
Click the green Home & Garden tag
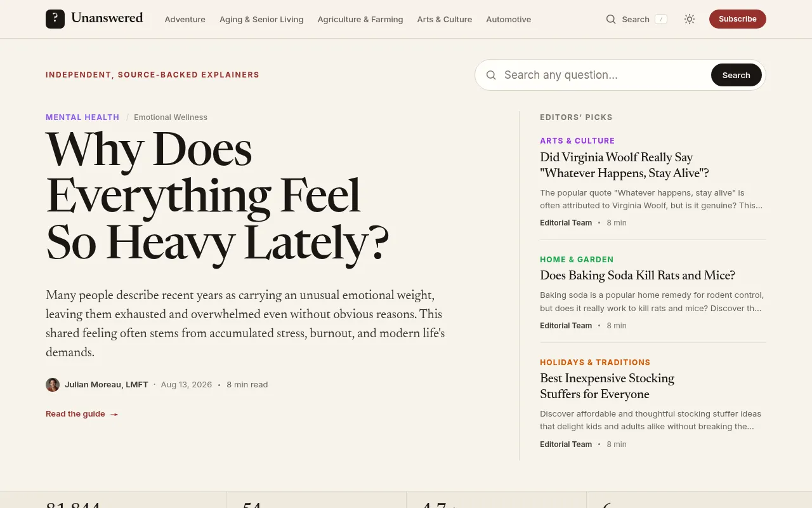(577, 260)
